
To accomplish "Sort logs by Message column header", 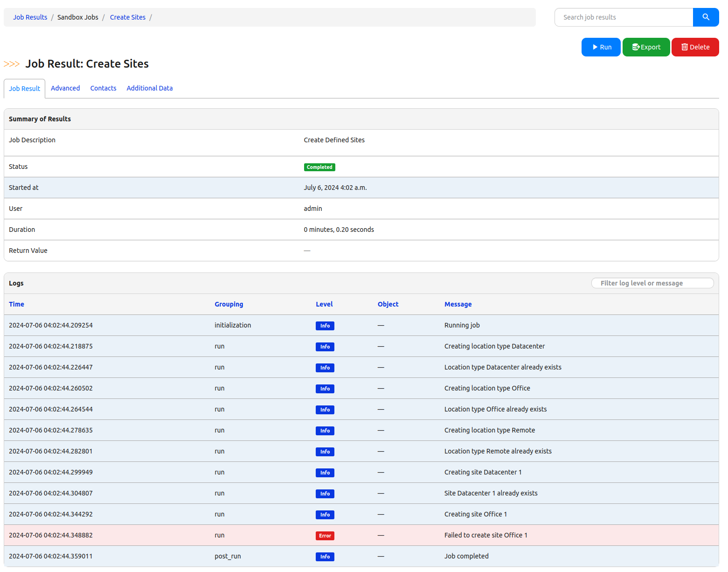I will coord(458,304).
